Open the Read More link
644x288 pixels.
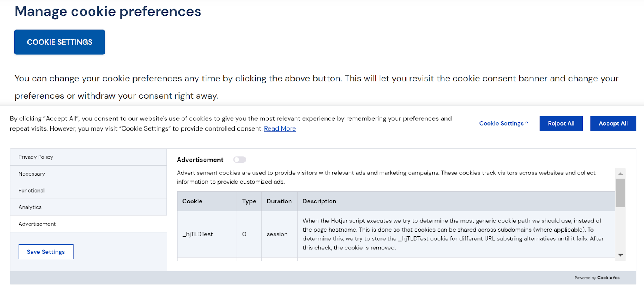pyautogui.click(x=280, y=128)
